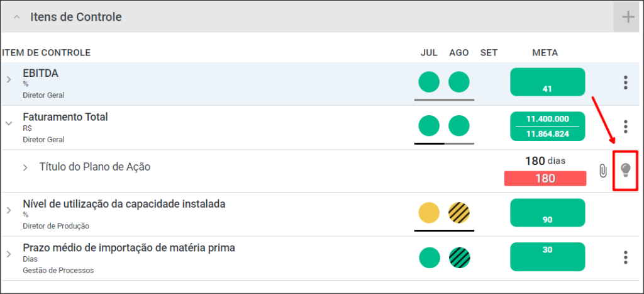Expand the EBITDA row

pyautogui.click(x=9, y=79)
